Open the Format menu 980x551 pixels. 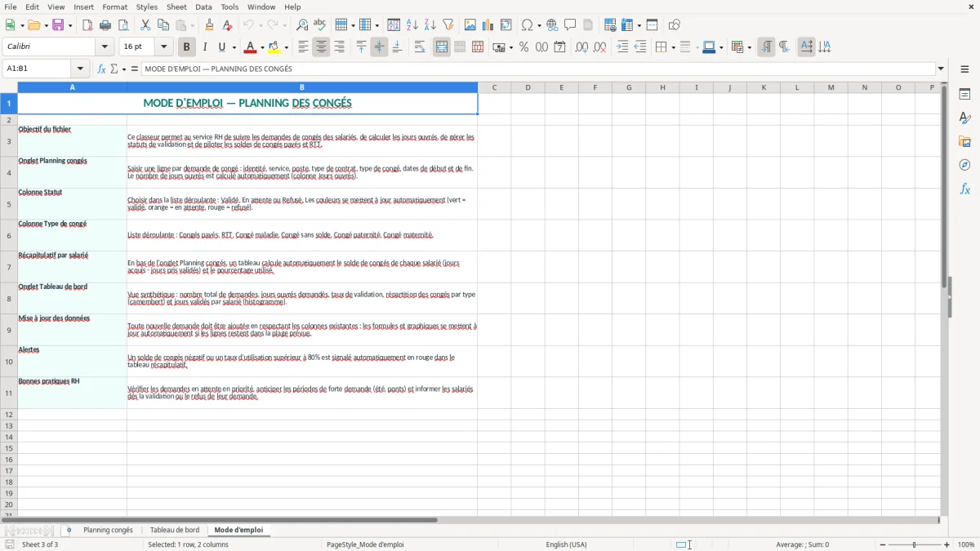pos(114,7)
